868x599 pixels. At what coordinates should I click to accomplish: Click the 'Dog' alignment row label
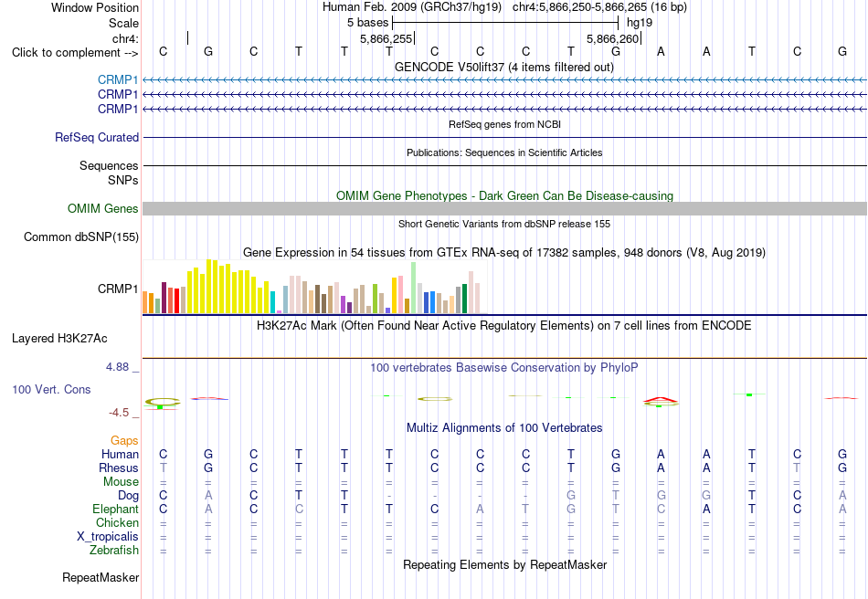[x=128, y=496]
